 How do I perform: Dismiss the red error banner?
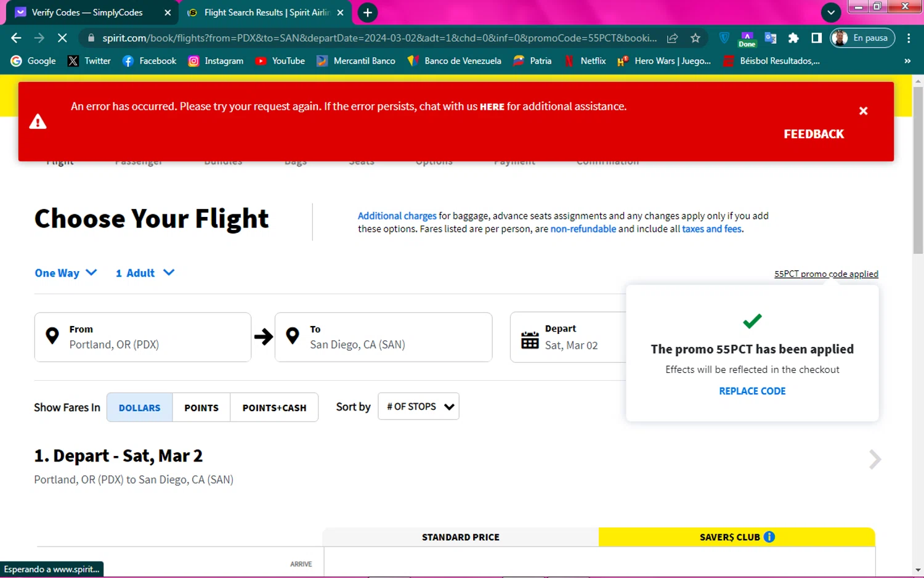[x=863, y=111]
